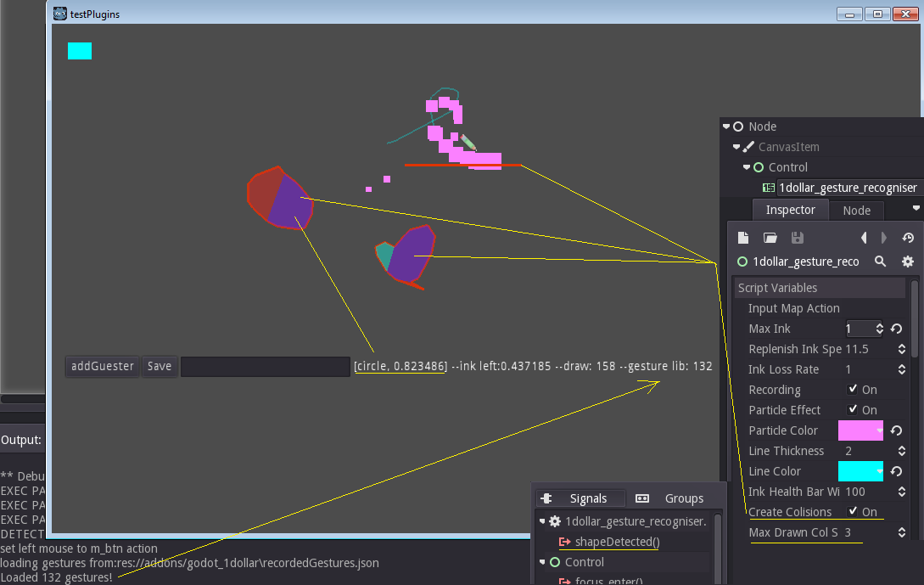Revert Particle Color to default
Screen dimensions: 924x585
[x=896, y=430]
